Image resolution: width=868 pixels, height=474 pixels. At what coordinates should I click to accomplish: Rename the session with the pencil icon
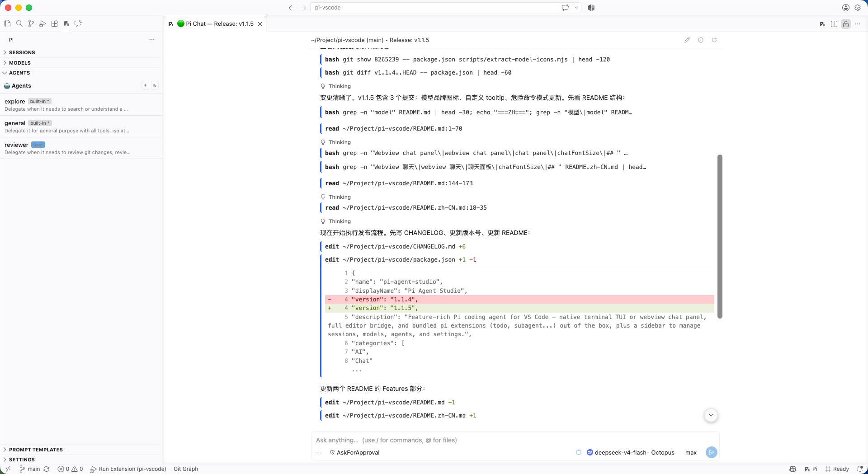pyautogui.click(x=687, y=40)
